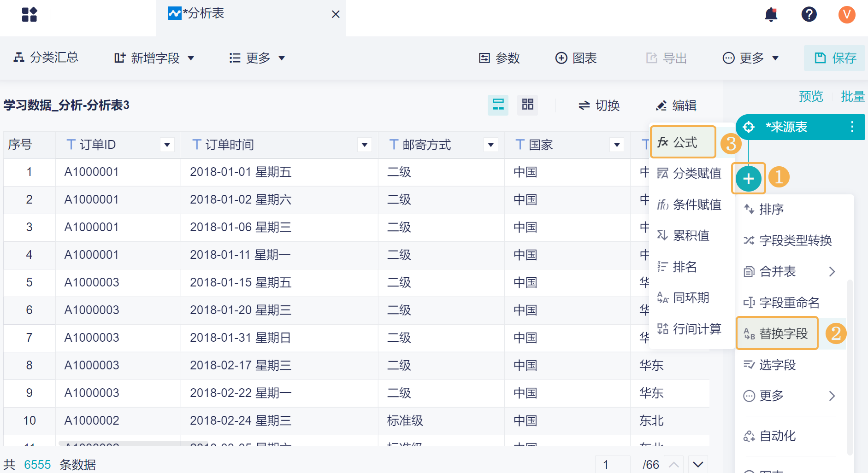Select cell 2018-01-31 星期日
868x473 pixels.
pyautogui.click(x=280, y=338)
